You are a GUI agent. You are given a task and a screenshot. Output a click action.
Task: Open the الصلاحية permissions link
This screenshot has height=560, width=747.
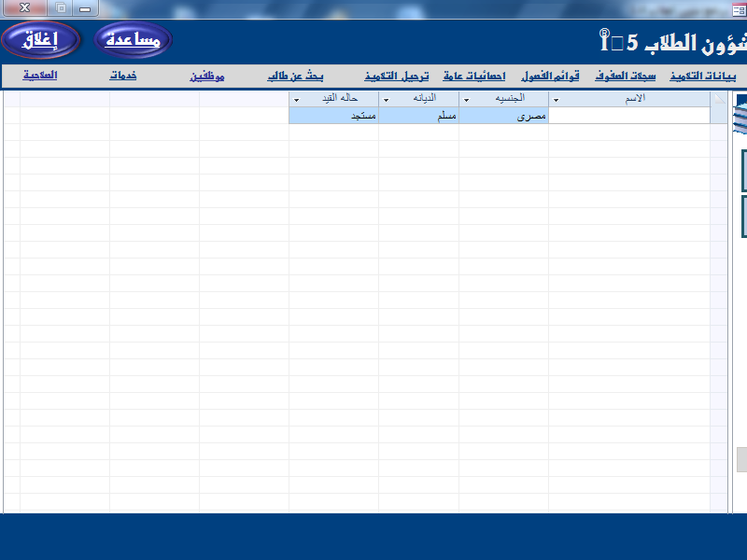(40, 76)
